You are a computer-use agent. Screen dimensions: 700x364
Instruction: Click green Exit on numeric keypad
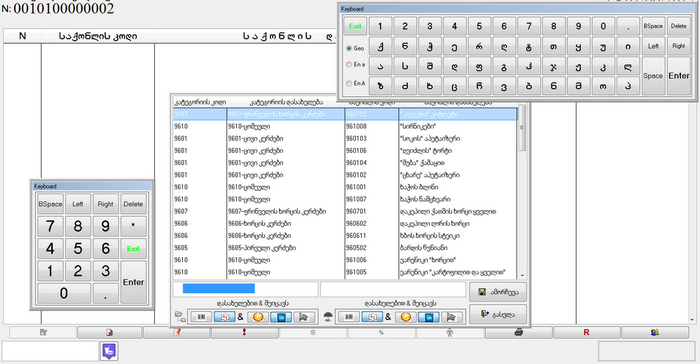coord(133,249)
